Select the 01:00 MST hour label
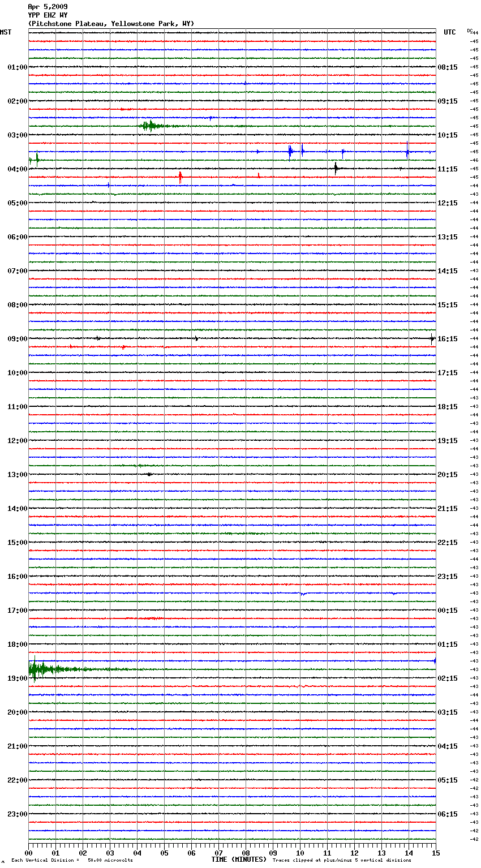The width and height of the screenshot is (481, 868). point(18,67)
